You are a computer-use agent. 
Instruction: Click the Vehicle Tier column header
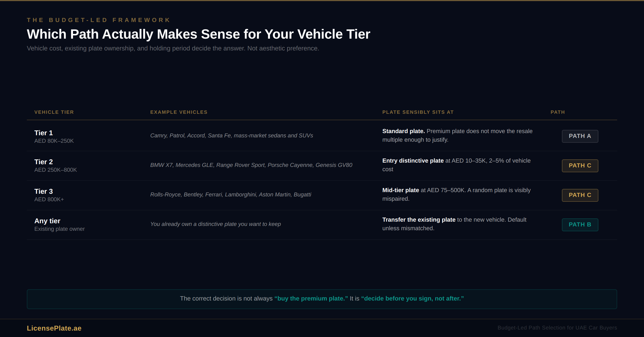54,112
